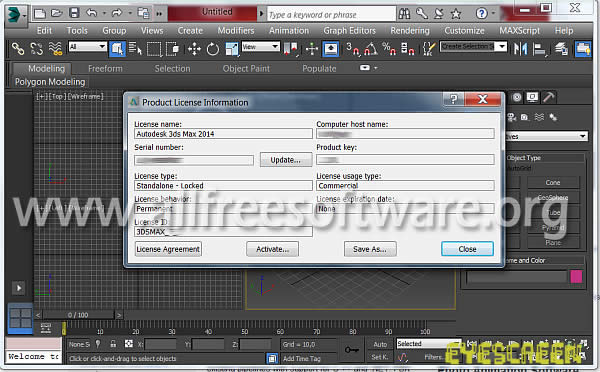Toggle the Auto Key button
The height and width of the screenshot is (372, 600).
pyautogui.click(x=380, y=344)
